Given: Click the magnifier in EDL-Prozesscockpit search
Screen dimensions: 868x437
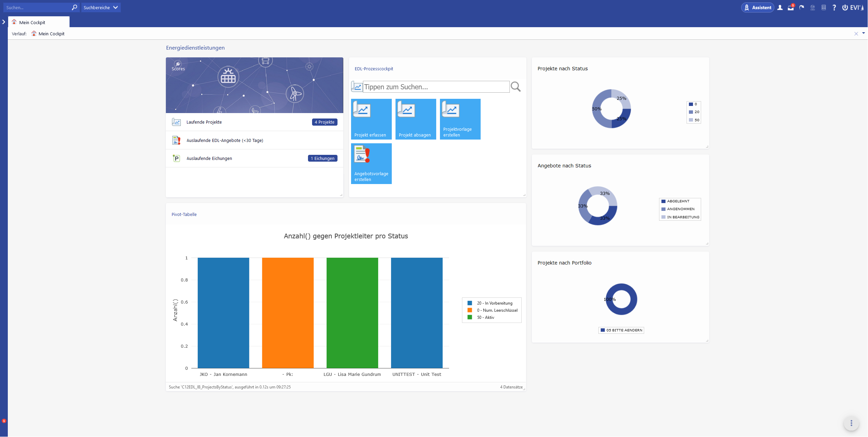Looking at the screenshot, I should point(516,87).
